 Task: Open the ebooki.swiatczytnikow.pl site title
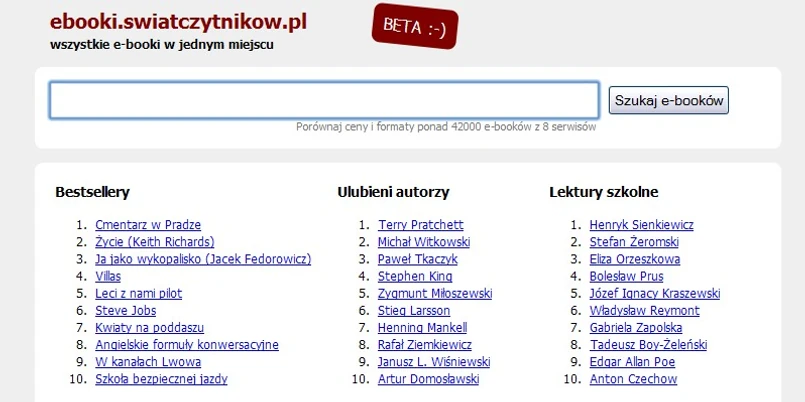pyautogui.click(x=178, y=21)
